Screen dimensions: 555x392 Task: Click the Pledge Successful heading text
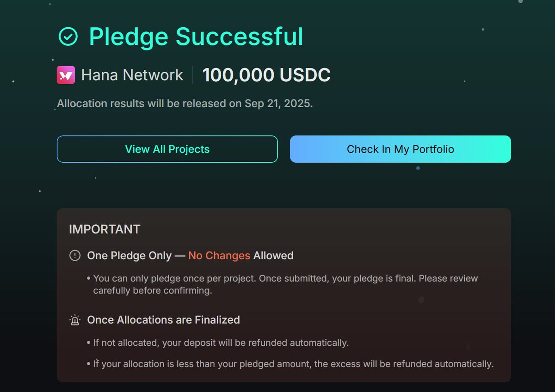point(196,37)
